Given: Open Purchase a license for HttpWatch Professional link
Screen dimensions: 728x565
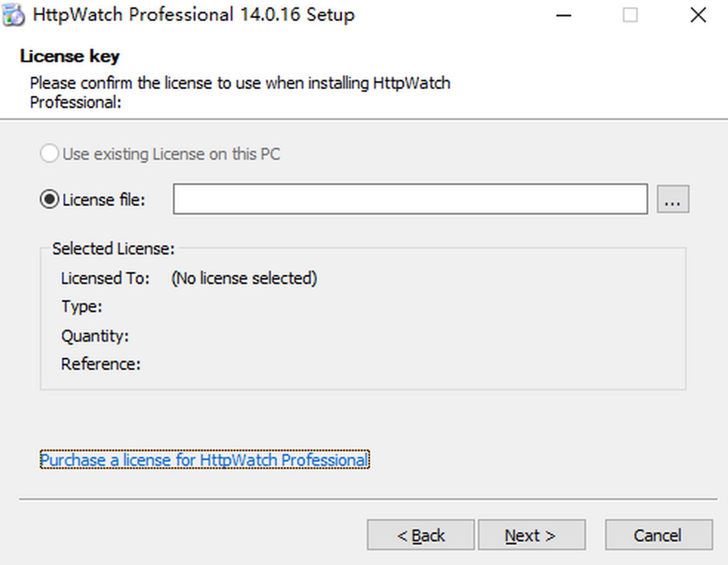Looking at the screenshot, I should [204, 460].
